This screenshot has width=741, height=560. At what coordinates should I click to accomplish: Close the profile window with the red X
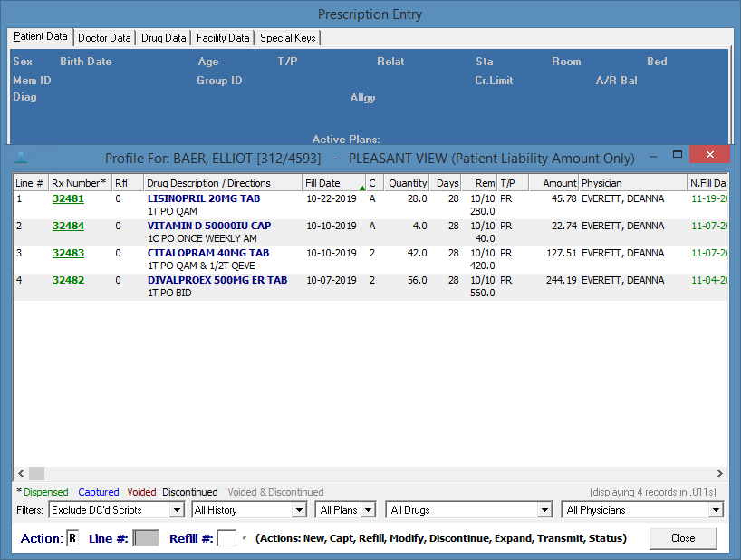click(x=708, y=155)
